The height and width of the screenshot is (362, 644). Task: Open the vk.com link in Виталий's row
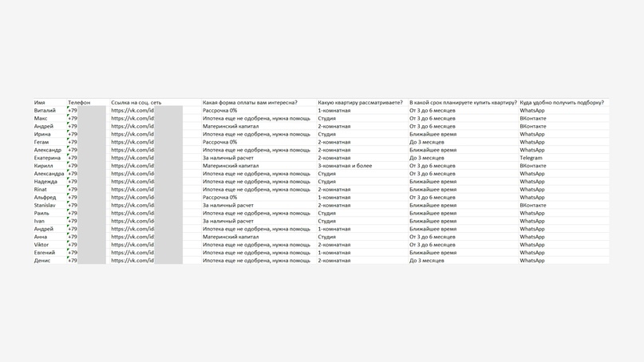[132, 111]
